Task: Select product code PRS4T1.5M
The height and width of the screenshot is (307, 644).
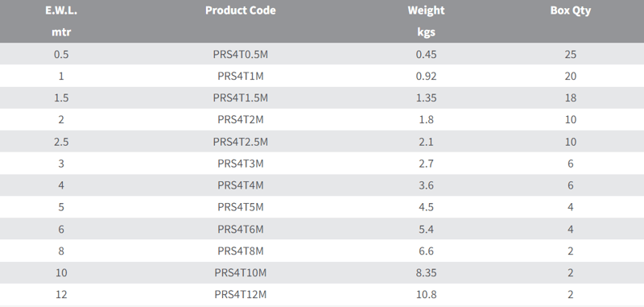Action: 240,97
